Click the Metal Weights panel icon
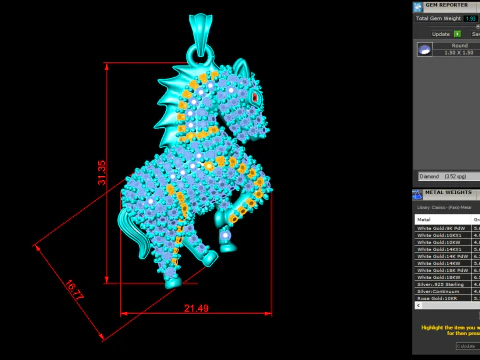Viewport: 480px width, 360px height. (417, 194)
